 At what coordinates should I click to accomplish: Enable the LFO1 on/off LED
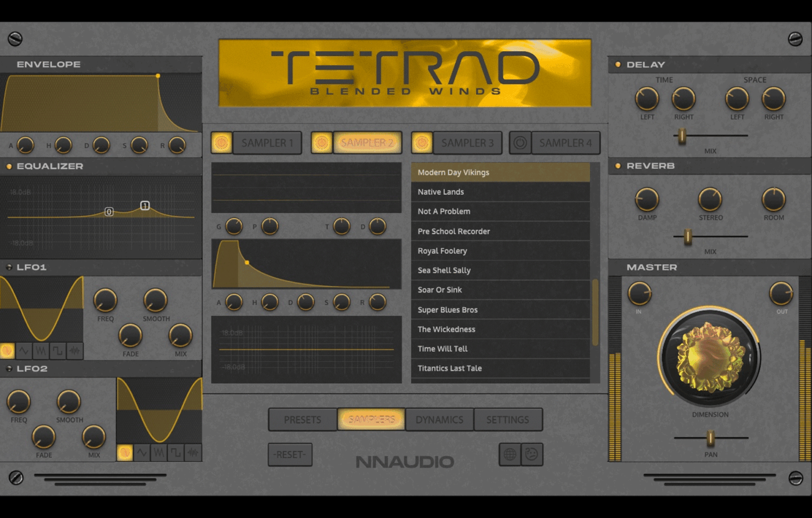click(x=9, y=268)
